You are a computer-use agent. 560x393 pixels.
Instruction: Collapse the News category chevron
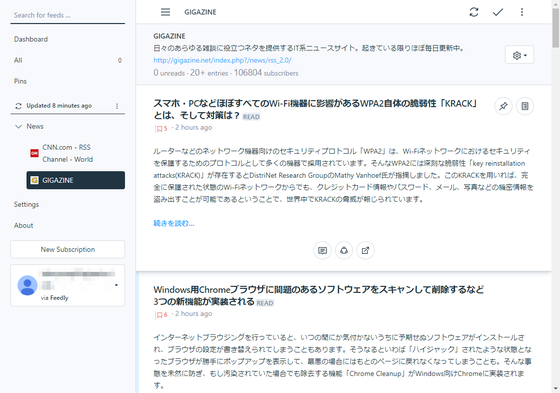point(18,126)
